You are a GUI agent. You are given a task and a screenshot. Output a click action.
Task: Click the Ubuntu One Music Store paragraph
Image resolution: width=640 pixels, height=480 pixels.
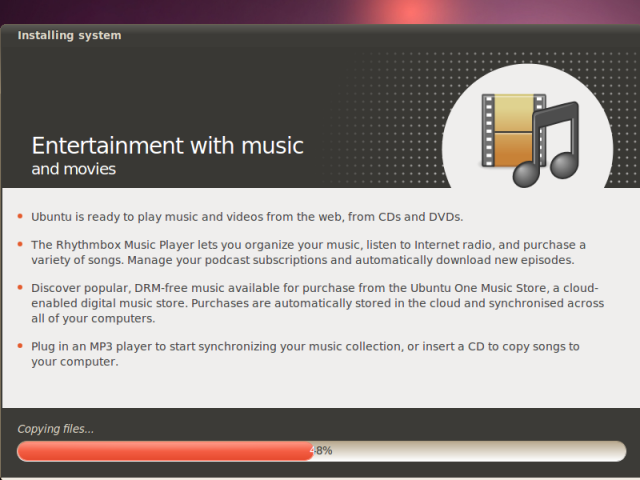pos(318,303)
